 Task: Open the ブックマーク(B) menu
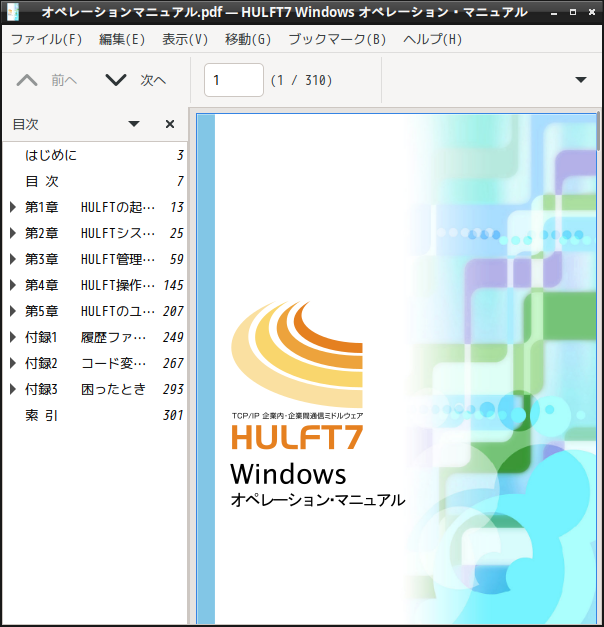pos(337,39)
